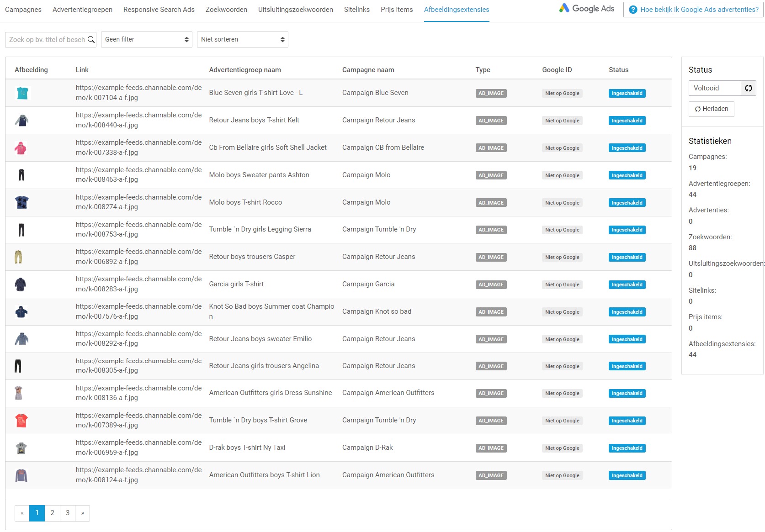Viewport: 765px width, 532px height.
Task: Click the Google Ads logo
Action: tap(587, 9)
